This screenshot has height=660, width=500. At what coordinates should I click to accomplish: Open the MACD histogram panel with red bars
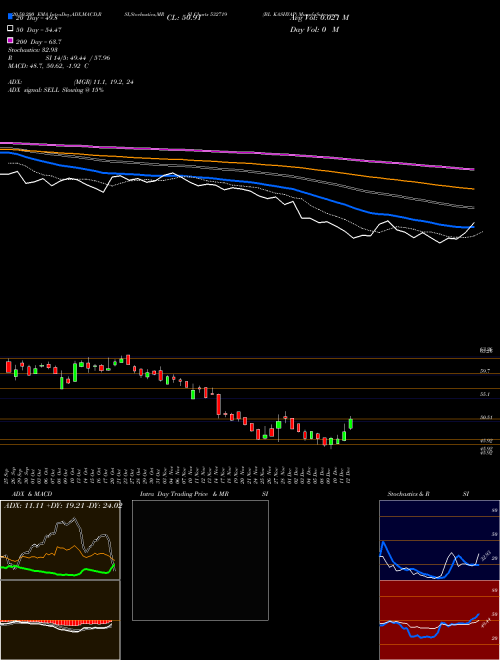60,620
